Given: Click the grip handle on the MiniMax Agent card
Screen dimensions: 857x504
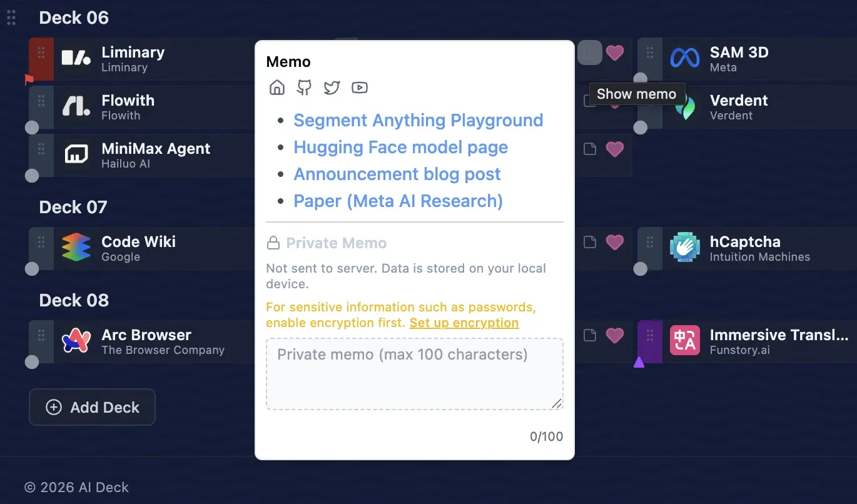Looking at the screenshot, I should click(x=41, y=149).
